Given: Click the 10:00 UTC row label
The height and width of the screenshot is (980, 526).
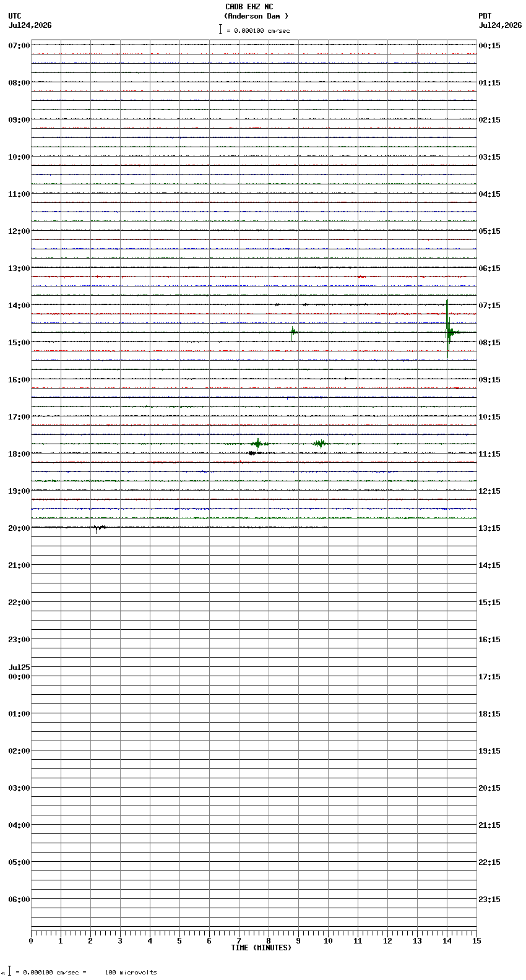Looking at the screenshot, I should point(19,157).
